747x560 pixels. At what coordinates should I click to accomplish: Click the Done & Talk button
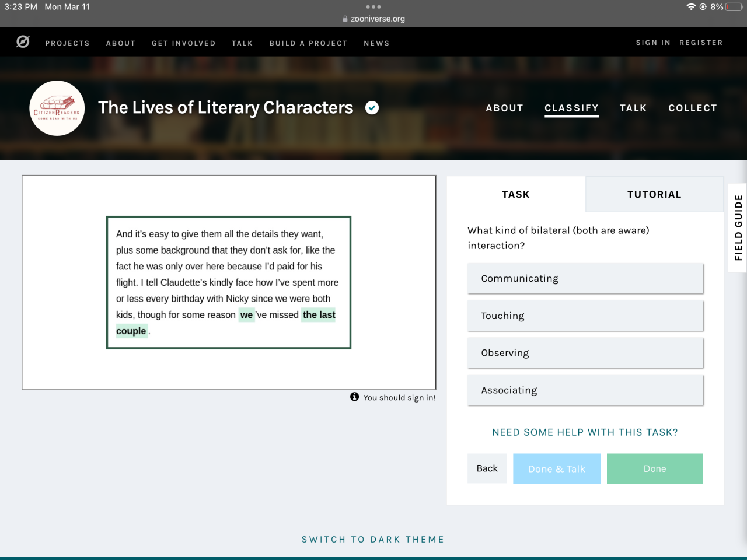[x=557, y=468]
